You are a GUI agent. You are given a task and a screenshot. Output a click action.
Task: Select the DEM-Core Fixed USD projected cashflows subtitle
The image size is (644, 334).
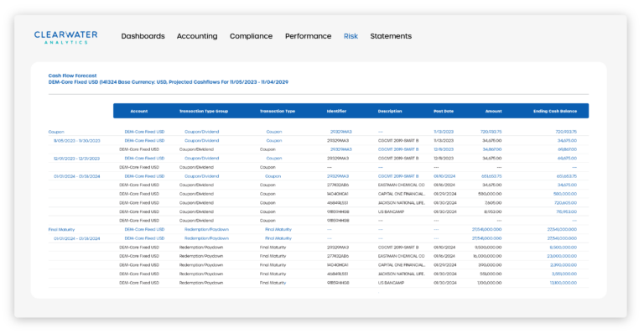[169, 82]
